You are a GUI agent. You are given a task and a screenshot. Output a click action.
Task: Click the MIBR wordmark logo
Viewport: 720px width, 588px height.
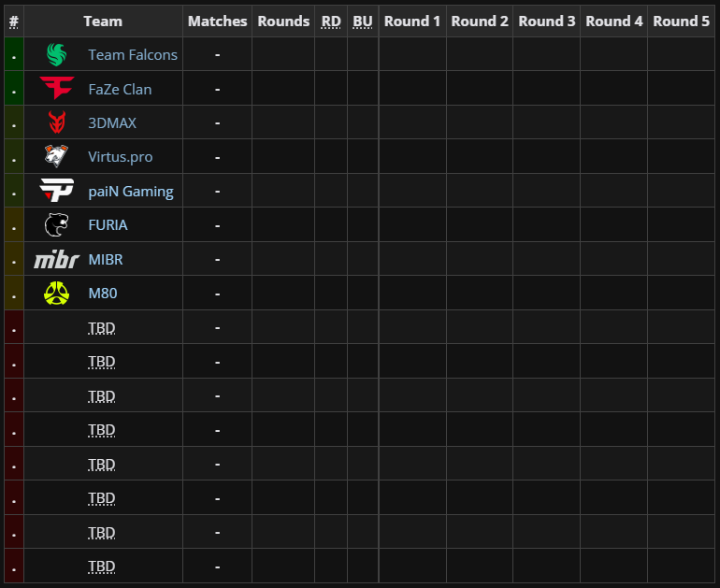[x=56, y=259]
